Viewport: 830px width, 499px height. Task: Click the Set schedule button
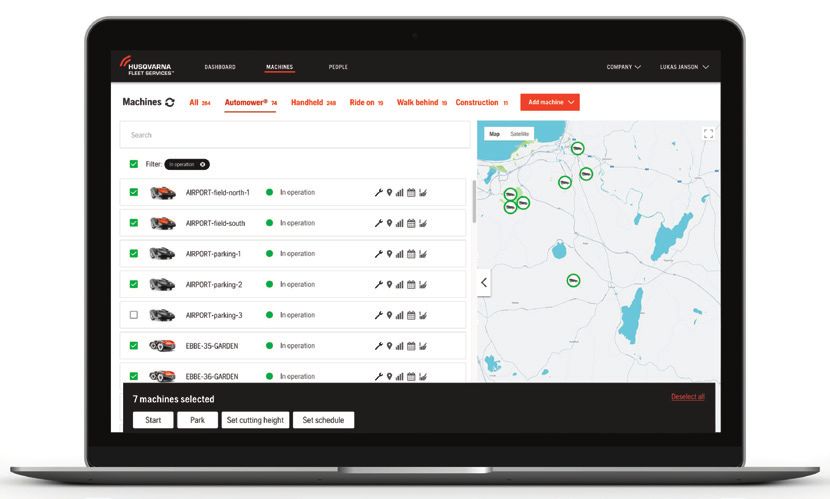[x=323, y=420]
